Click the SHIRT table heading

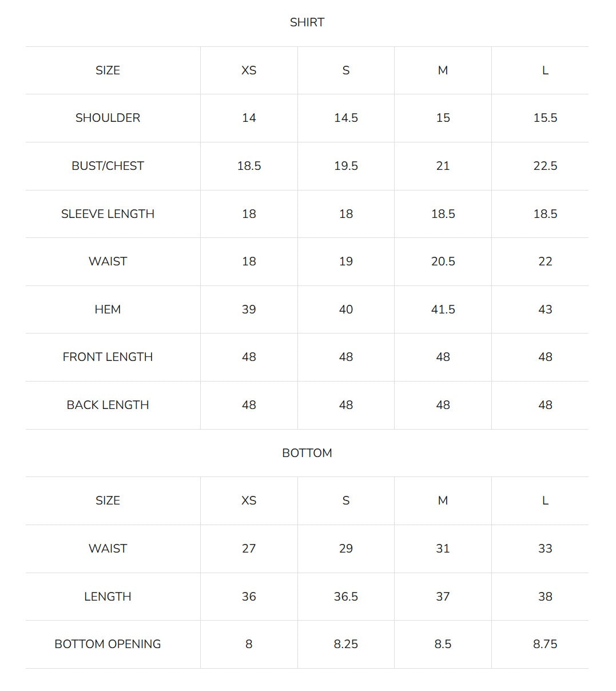click(x=307, y=22)
